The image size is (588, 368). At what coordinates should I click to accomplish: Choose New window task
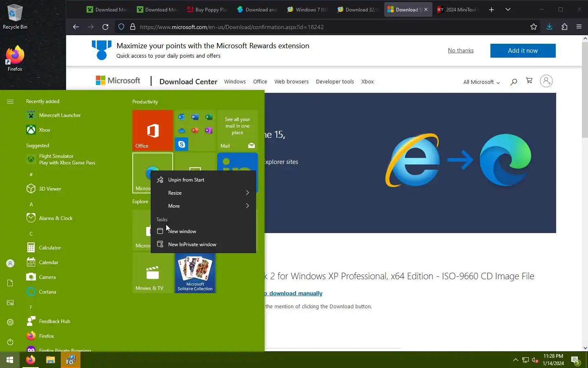pos(203,231)
